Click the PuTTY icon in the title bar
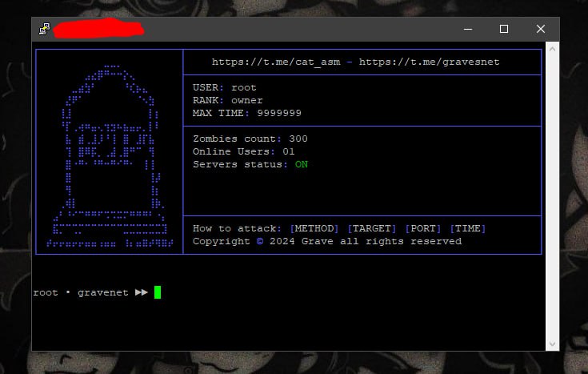Viewport: 588px width, 374px height. click(44, 29)
